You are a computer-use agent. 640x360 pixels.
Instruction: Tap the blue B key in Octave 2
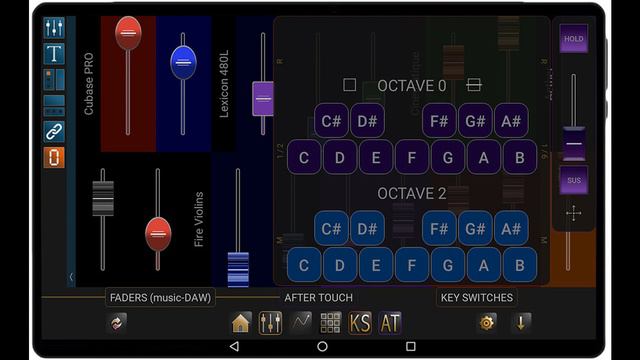pos(520,265)
